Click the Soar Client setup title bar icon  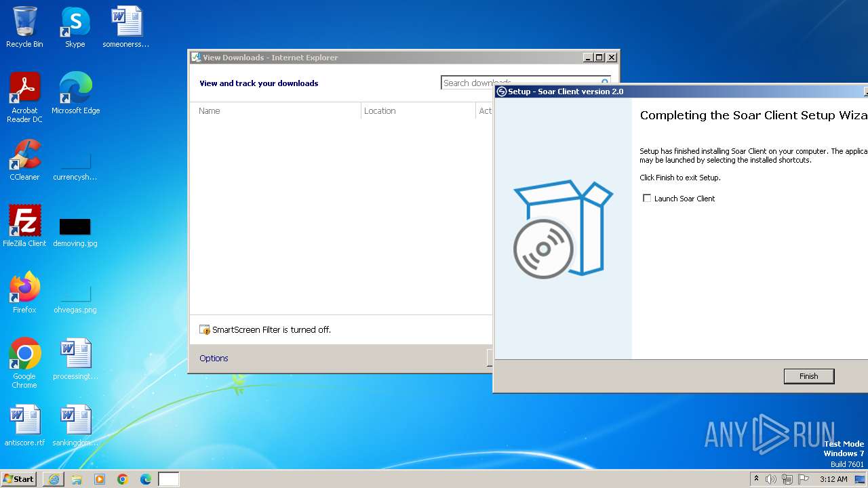pos(502,91)
